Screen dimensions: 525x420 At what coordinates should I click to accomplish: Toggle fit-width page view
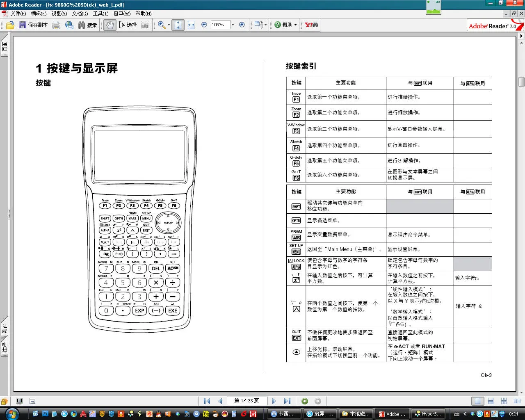[190, 25]
